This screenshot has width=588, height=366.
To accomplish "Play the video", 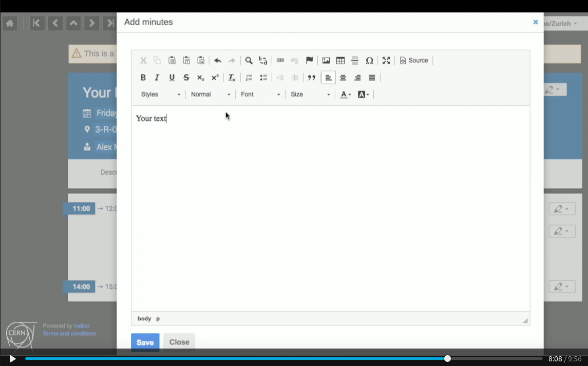I will pyautogui.click(x=12, y=359).
